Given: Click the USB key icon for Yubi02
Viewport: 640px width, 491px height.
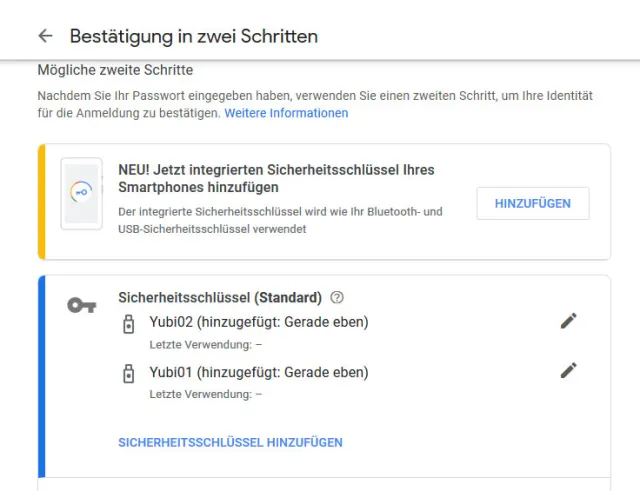Looking at the screenshot, I should click(x=128, y=324).
